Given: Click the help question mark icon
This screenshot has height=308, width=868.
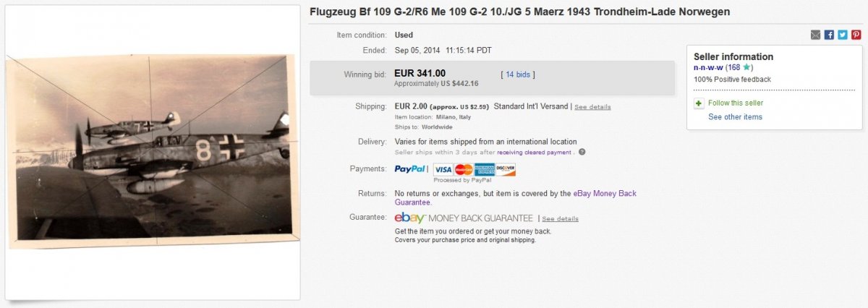Looking at the screenshot, I should (582, 152).
